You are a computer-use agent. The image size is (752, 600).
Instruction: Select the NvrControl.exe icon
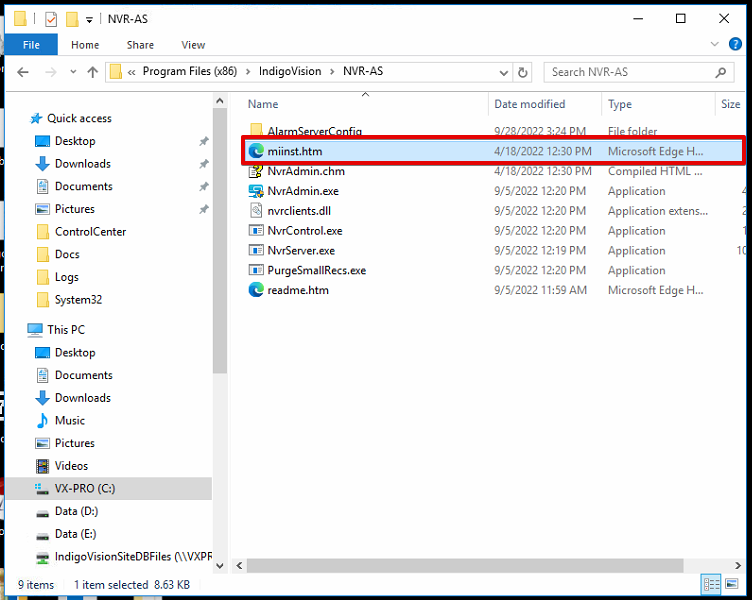[x=256, y=231]
